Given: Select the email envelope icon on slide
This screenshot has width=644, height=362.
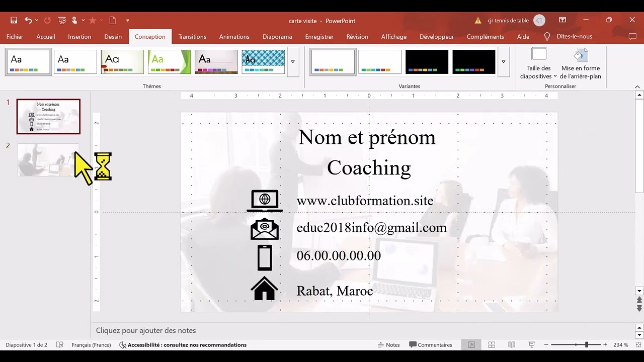Looking at the screenshot, I should (265, 229).
